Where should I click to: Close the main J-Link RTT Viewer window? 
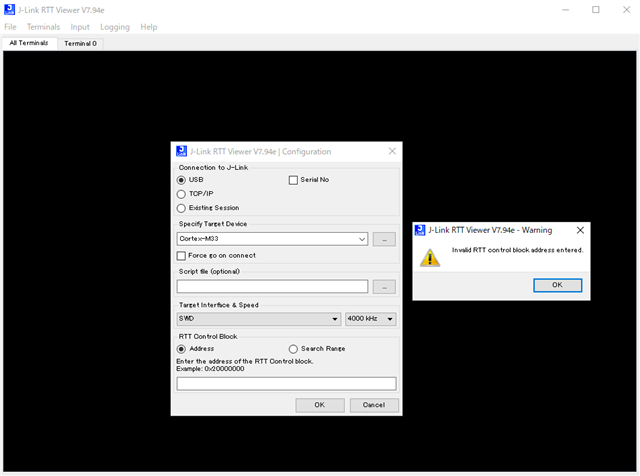[x=627, y=10]
